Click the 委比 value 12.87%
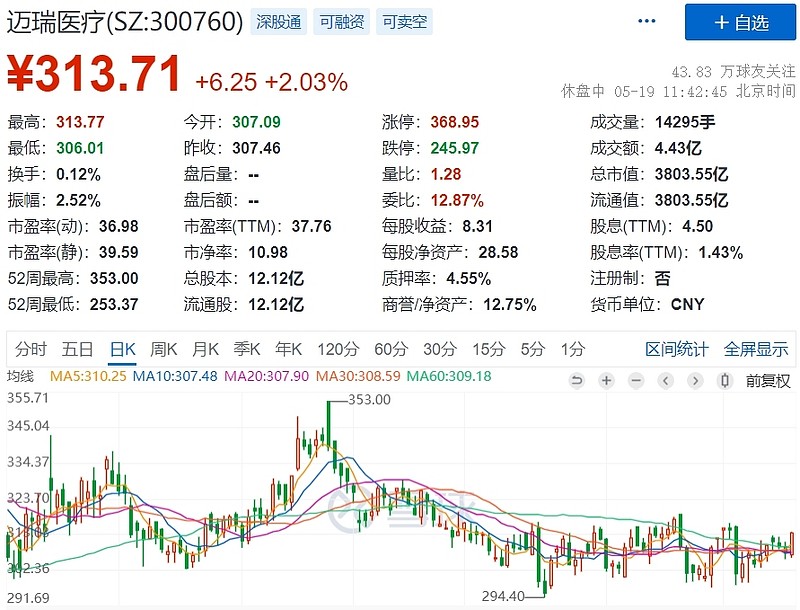The height and width of the screenshot is (610, 800). (457, 200)
